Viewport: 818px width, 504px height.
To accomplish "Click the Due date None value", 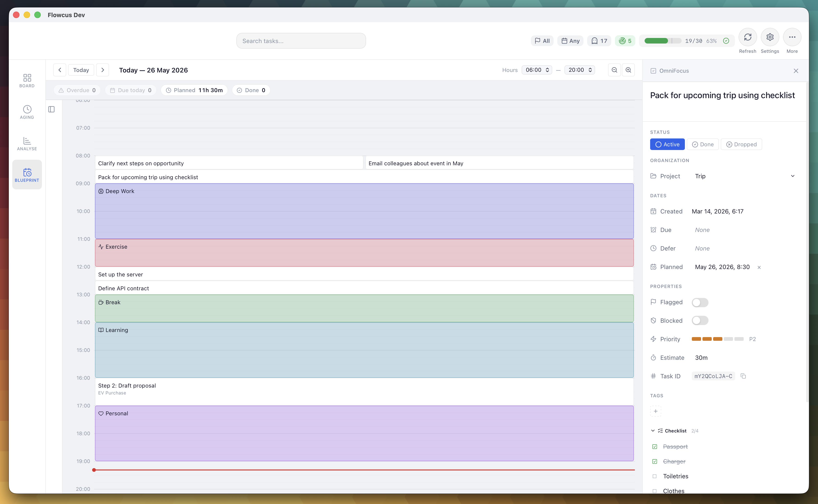I will (x=702, y=230).
